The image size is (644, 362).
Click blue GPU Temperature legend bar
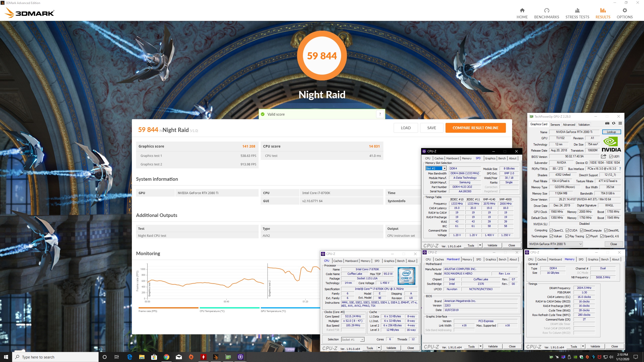tap(290, 308)
